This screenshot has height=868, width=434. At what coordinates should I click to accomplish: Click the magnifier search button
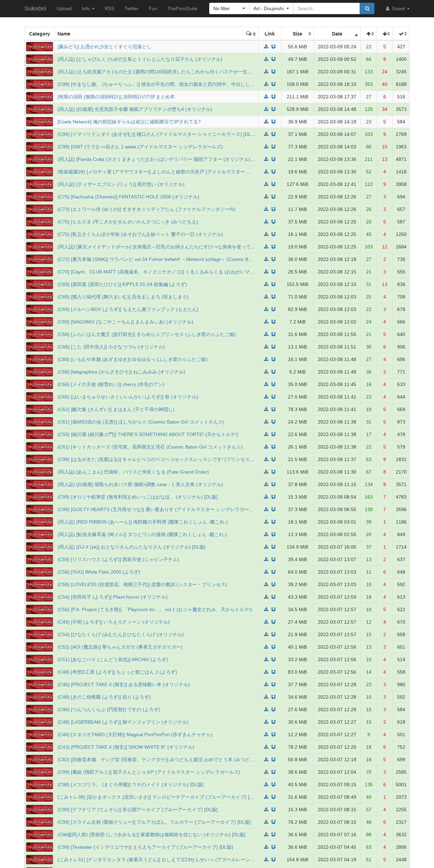point(367,8)
